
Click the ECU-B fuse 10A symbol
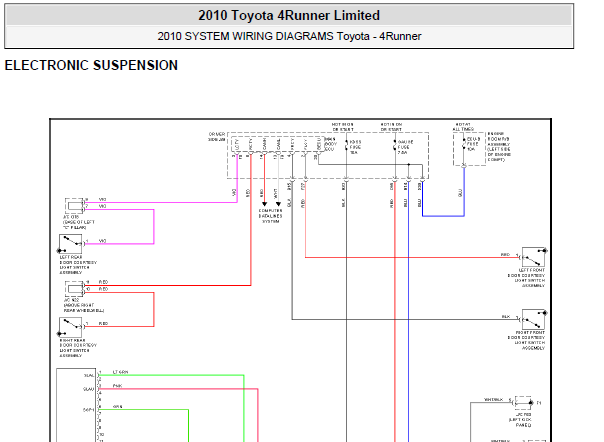[464, 146]
